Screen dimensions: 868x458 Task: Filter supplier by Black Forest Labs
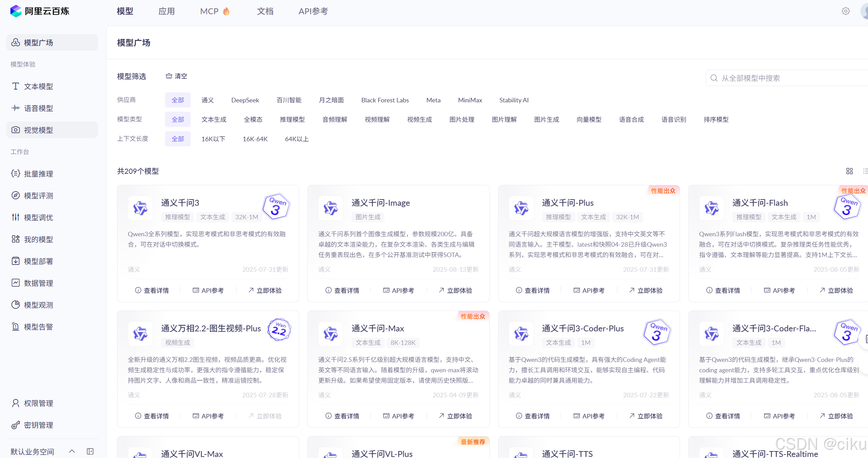tap(385, 100)
